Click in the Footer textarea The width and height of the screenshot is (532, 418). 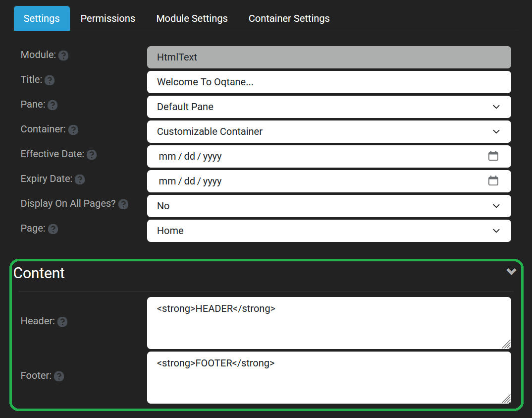[329, 378]
